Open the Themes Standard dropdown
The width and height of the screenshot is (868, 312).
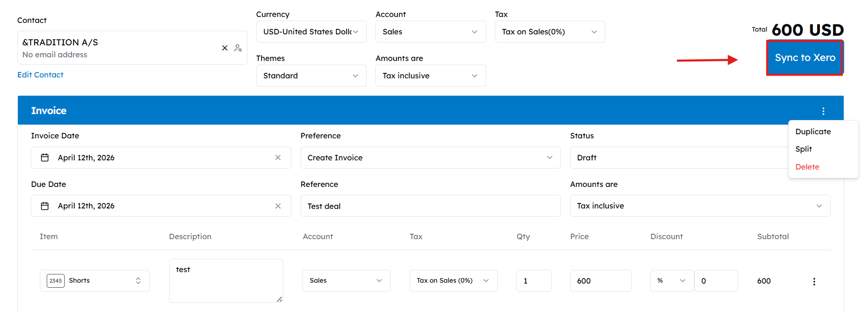tap(311, 76)
